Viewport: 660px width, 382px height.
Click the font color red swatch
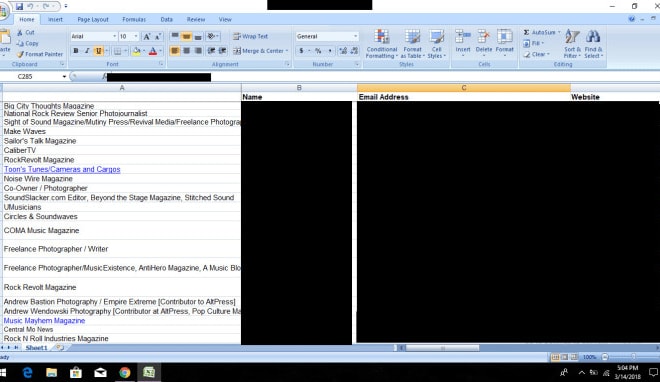(153, 51)
